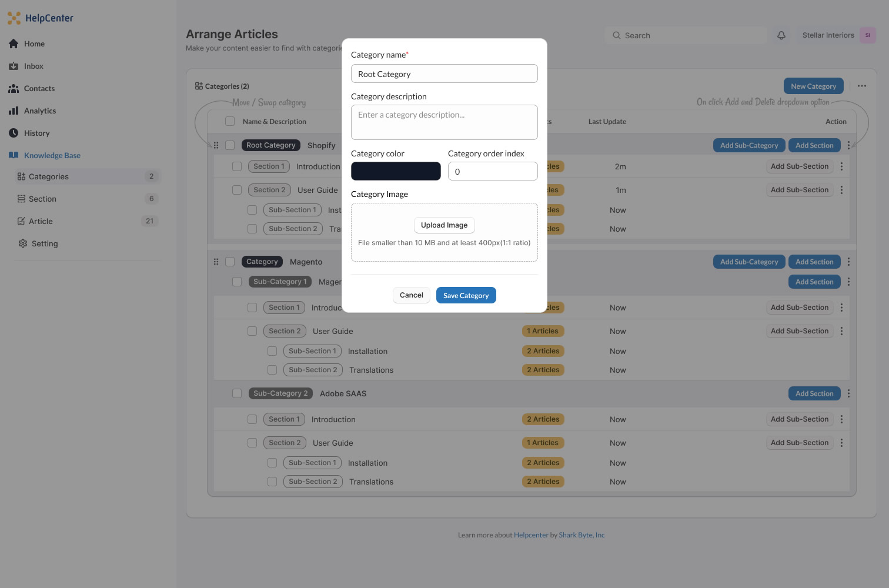Open notifications with the bell icon
Image resolution: width=889 pixels, height=588 pixels.
781,35
